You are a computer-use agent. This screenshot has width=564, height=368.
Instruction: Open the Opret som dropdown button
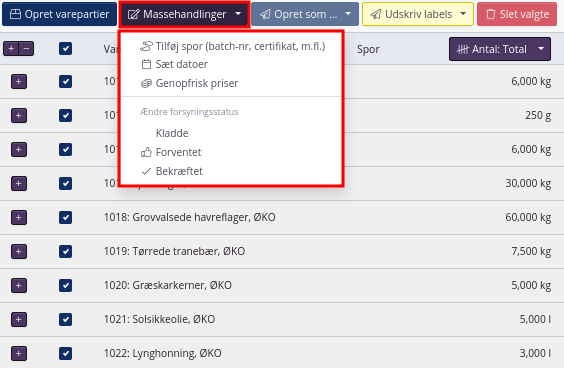pyautogui.click(x=305, y=14)
